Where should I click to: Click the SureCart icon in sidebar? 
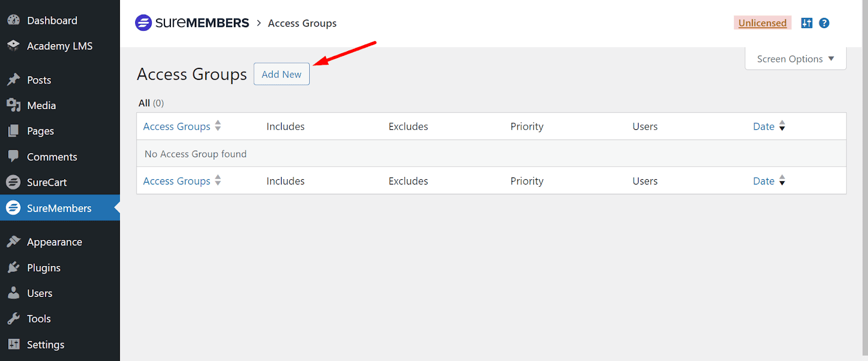(14, 182)
